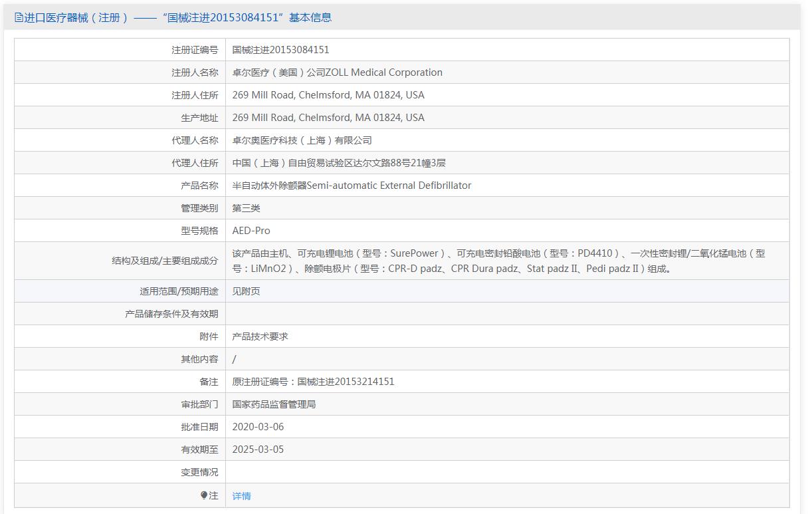Click the lightbulb icon beside 注
Viewport: 812px width, 514px height.
click(204, 495)
